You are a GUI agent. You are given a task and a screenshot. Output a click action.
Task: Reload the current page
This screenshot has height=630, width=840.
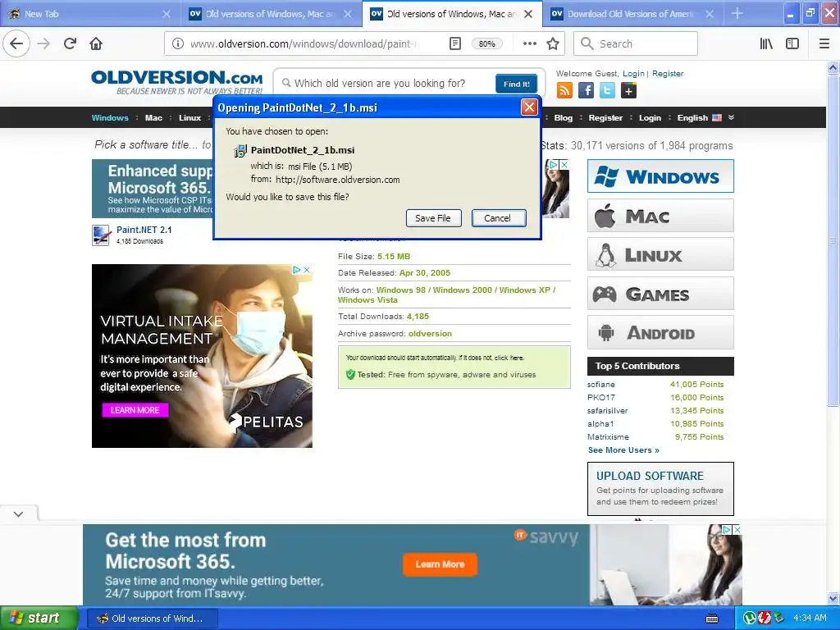71,44
